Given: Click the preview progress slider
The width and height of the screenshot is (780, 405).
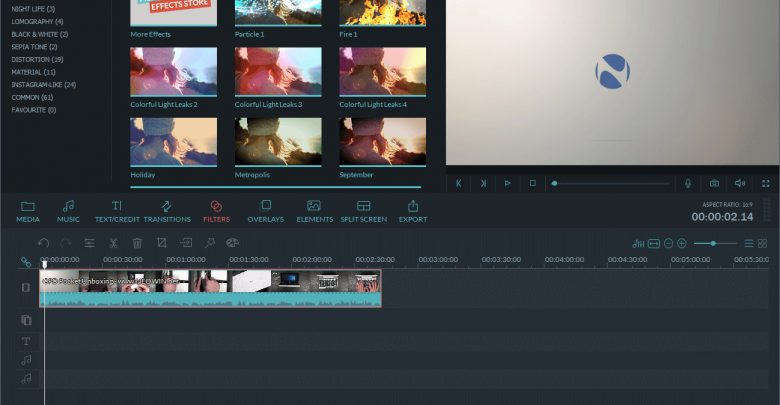Looking at the screenshot, I should pyautogui.click(x=611, y=184).
